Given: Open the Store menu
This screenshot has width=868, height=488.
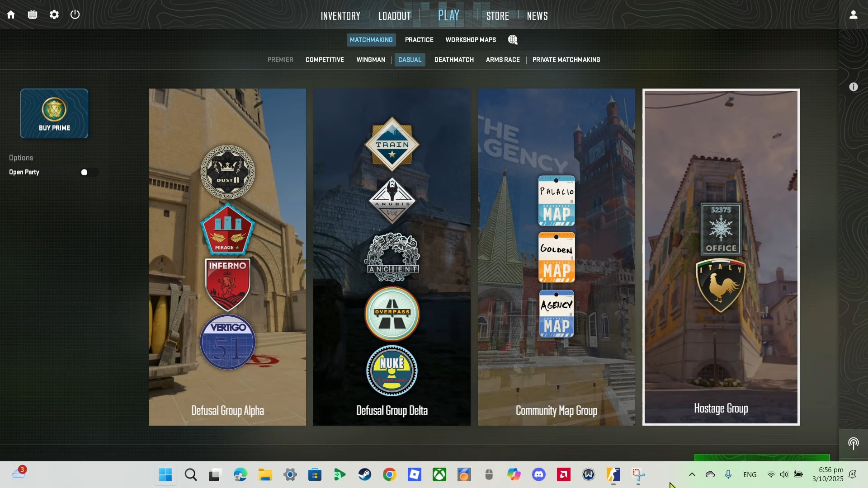Looking at the screenshot, I should tap(498, 16).
